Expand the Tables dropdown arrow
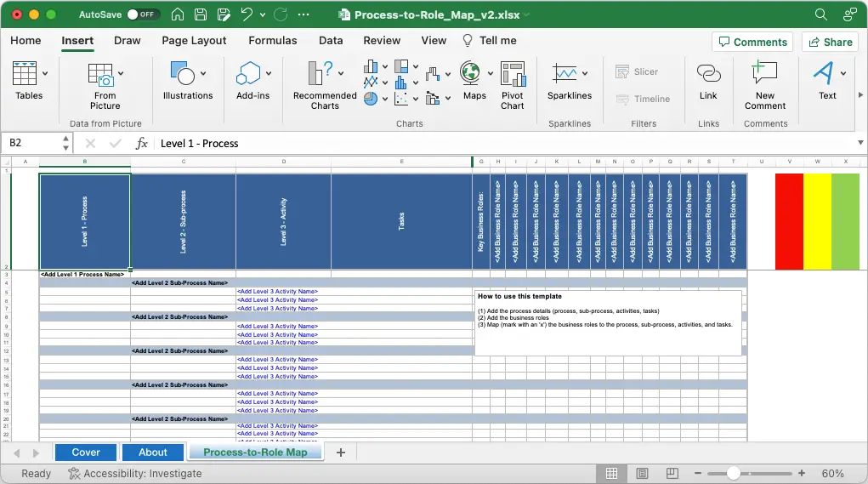This screenshot has height=484, width=868. (x=45, y=73)
